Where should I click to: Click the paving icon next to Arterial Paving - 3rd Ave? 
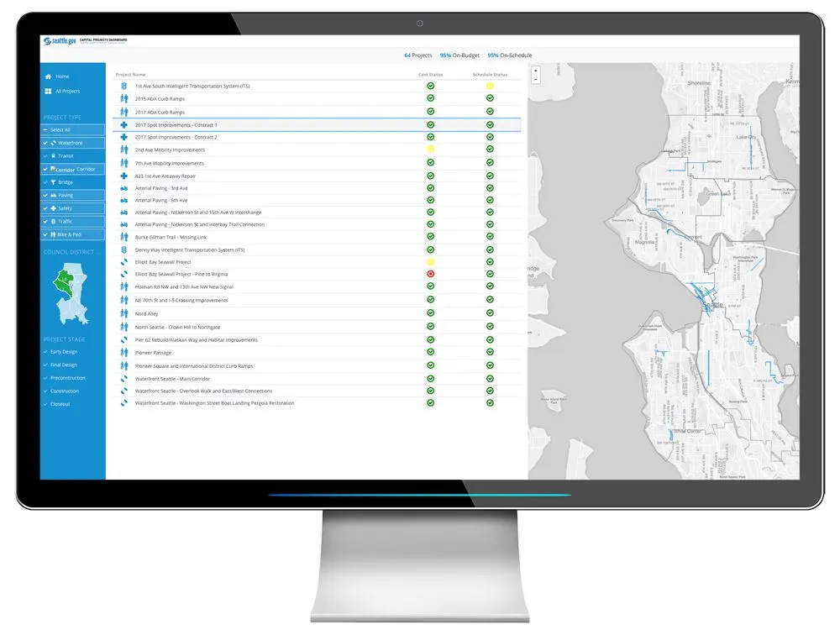coord(123,187)
